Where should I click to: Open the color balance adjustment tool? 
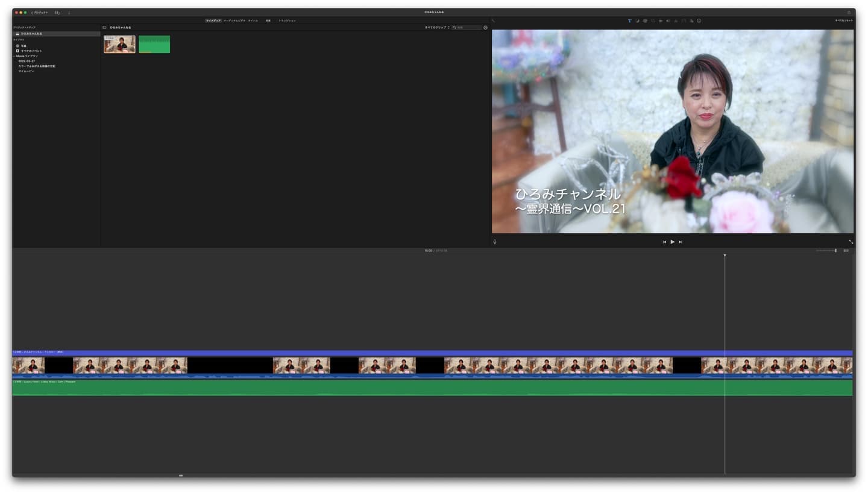pyautogui.click(x=637, y=20)
